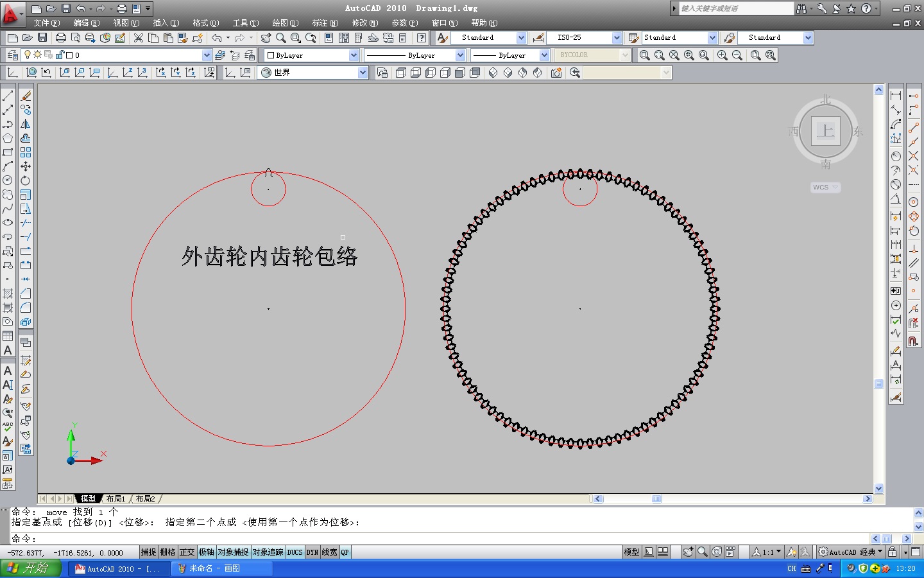Screen dimensions: 924x578
Task: Select the Line tool in draw toolbar
Action: point(8,96)
